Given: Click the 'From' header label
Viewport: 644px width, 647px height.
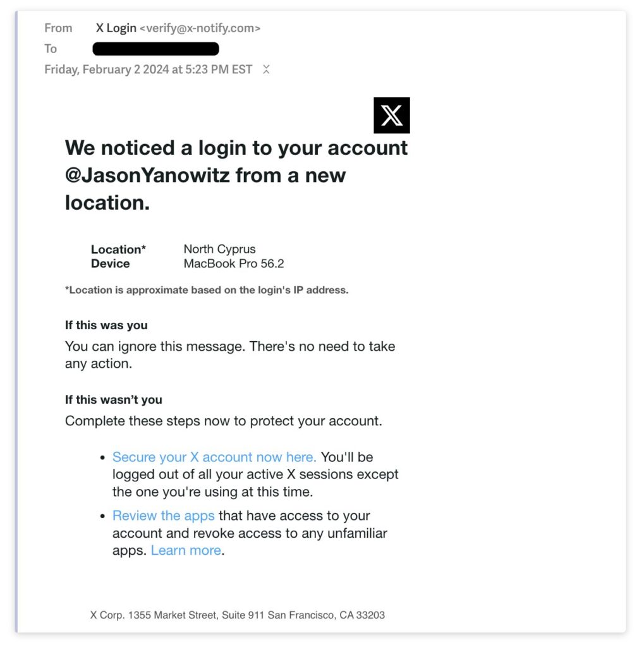Looking at the screenshot, I should coord(58,28).
